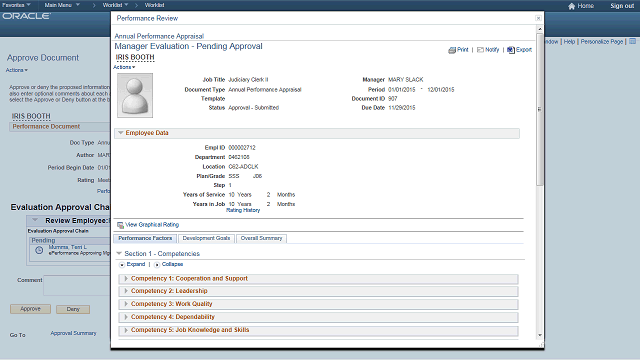Expand Competency 1: Cooperation and Support
Screen dimensions: 640x360
click(x=126, y=278)
